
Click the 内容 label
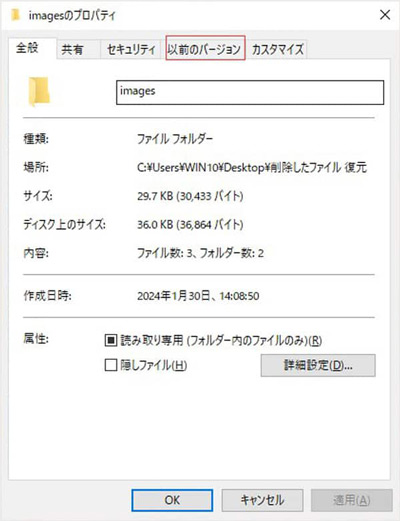[x=36, y=253]
